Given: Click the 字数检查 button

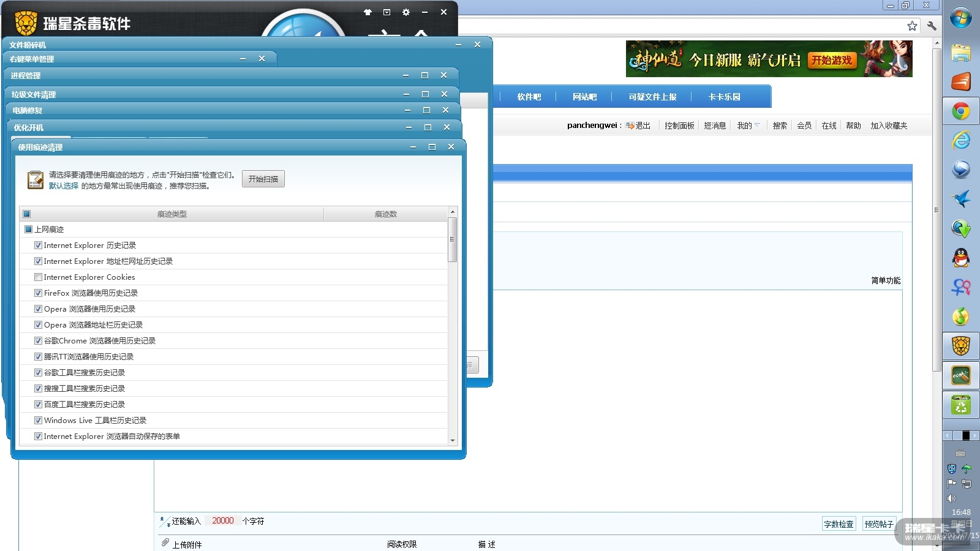Looking at the screenshot, I should [839, 524].
